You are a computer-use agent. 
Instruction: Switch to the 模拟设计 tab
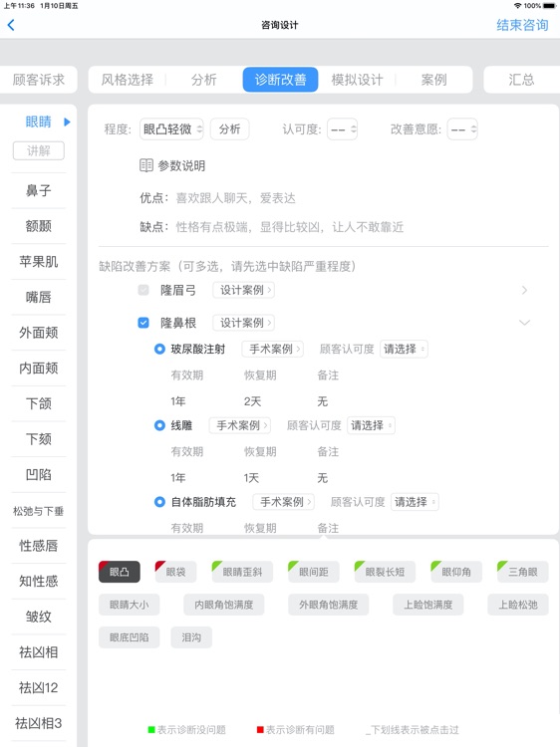(x=357, y=80)
